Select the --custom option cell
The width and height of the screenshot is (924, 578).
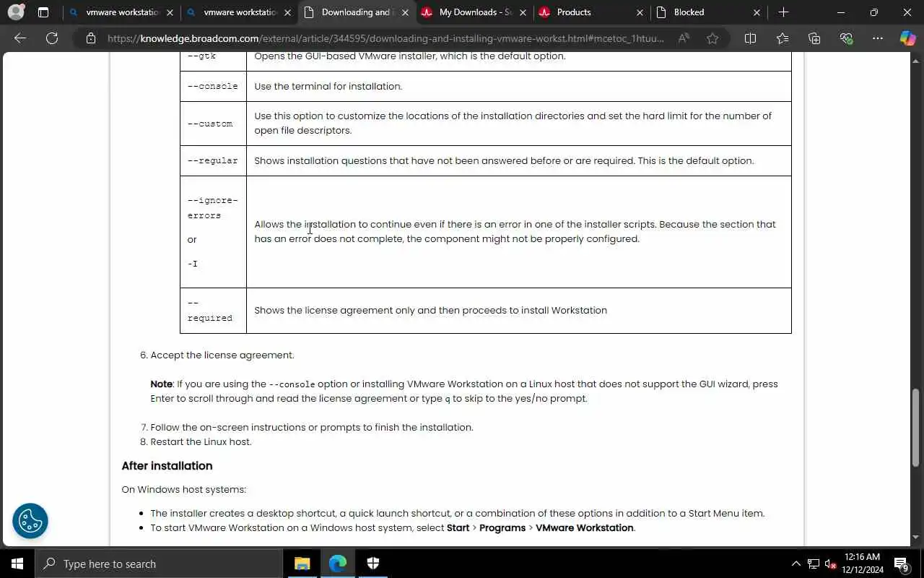click(x=213, y=124)
